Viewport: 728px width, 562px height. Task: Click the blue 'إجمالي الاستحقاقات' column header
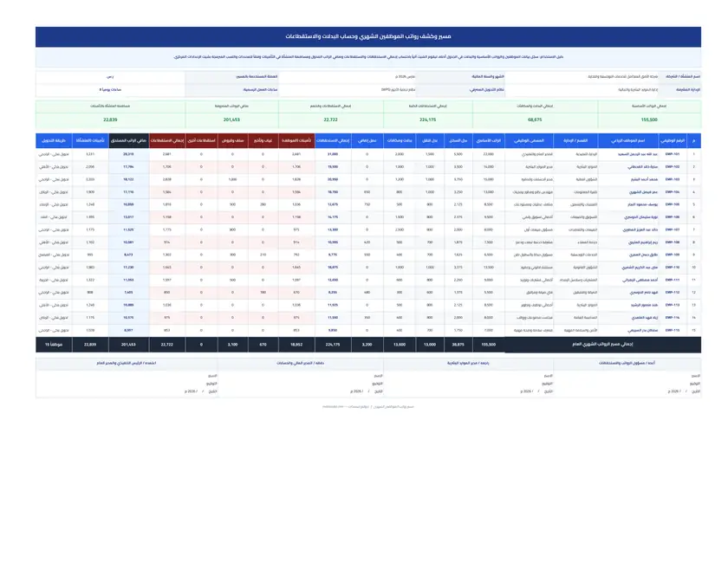click(333, 140)
